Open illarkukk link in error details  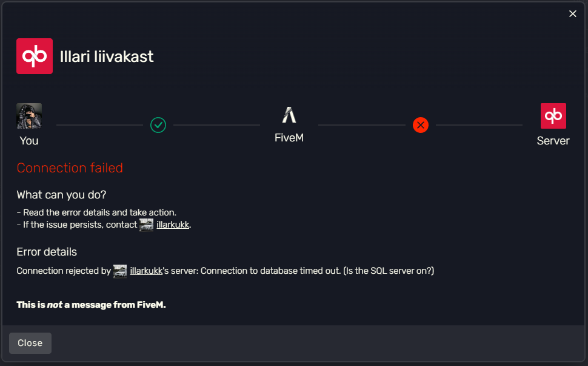click(146, 271)
